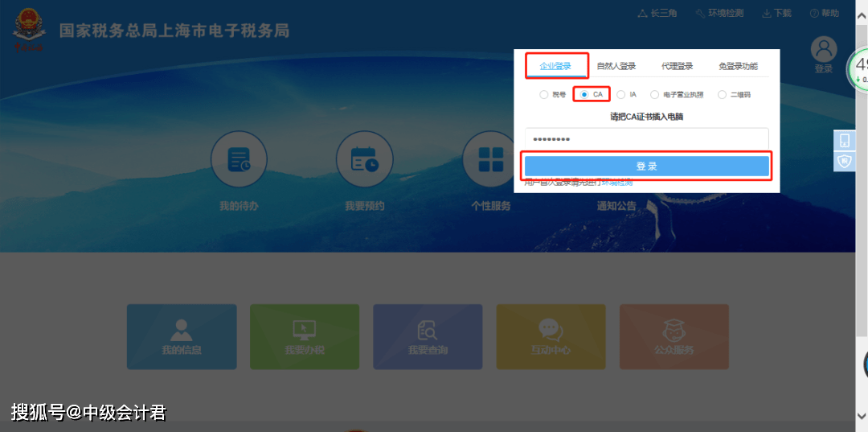
Task: Click the 个性服务 grid icon
Action: tap(490, 160)
